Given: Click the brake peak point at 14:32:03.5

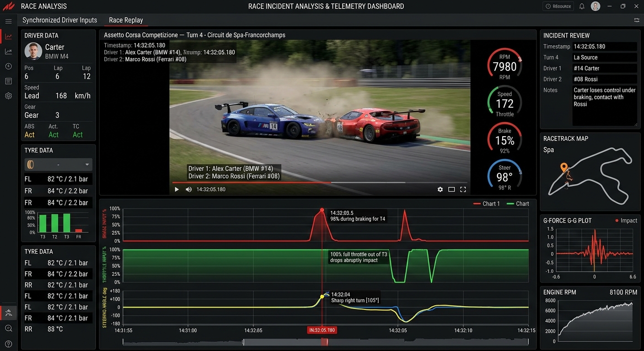Looking at the screenshot, I should point(322,210).
